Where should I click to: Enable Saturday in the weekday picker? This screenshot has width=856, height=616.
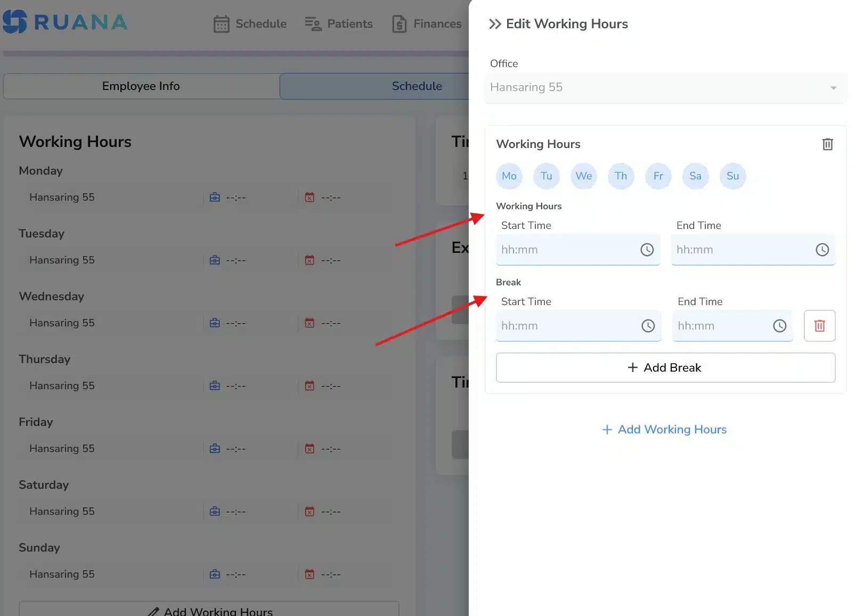(695, 176)
